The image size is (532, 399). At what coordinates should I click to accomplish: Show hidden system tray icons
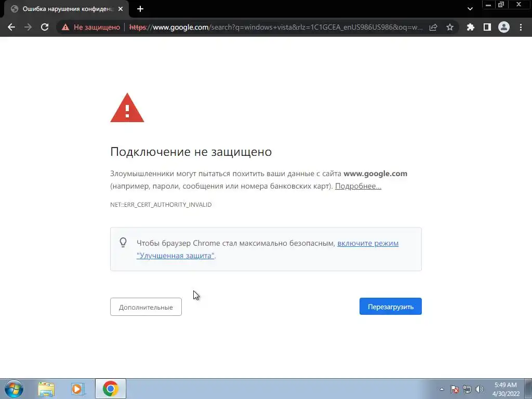coord(442,389)
